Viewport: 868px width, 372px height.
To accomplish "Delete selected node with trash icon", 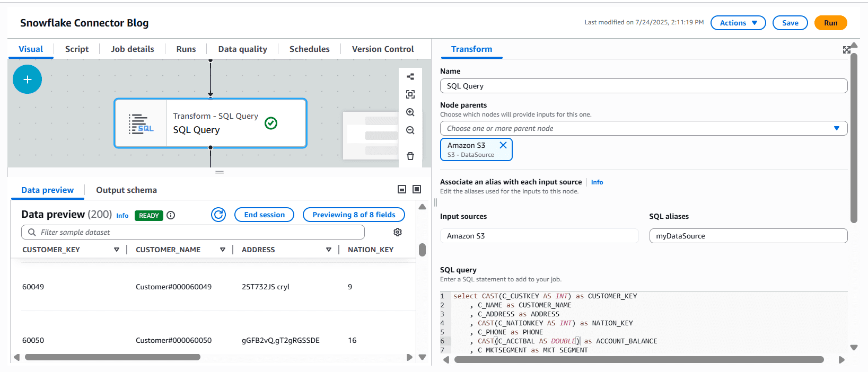I will coord(410,156).
